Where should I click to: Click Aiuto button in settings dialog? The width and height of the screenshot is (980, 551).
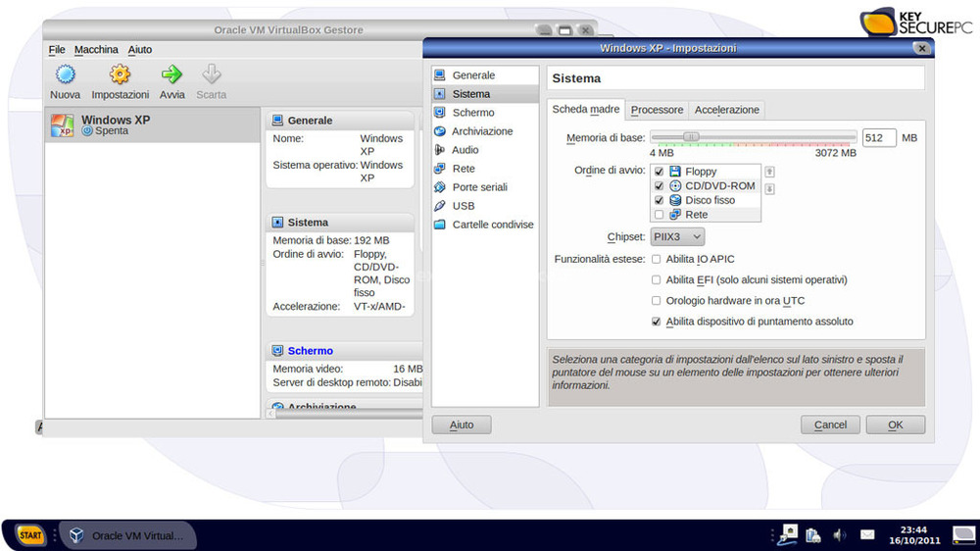click(x=462, y=425)
